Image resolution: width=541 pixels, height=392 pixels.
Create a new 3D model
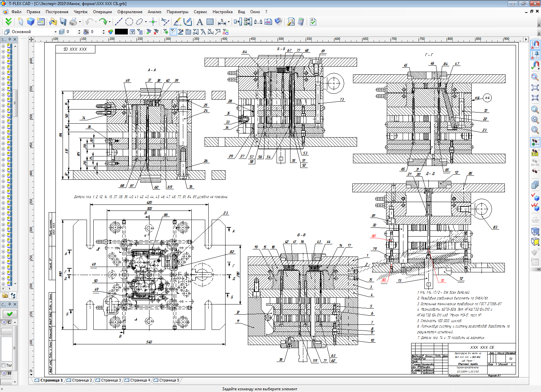(31, 22)
